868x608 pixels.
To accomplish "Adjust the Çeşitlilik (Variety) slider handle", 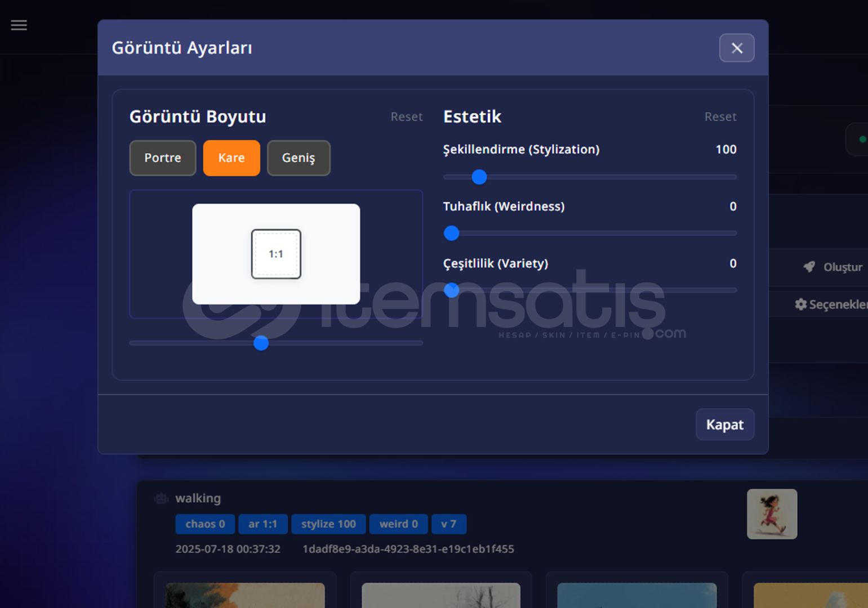I will tap(452, 290).
